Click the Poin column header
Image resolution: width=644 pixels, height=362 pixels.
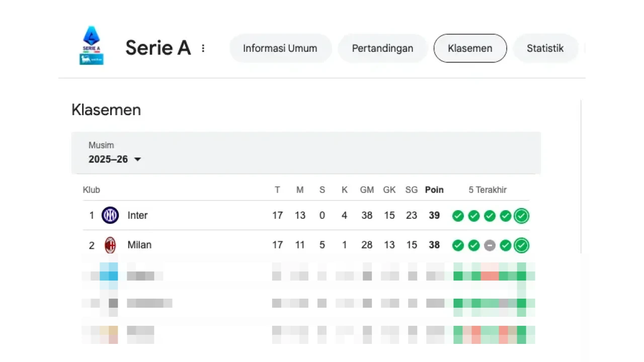click(x=434, y=190)
